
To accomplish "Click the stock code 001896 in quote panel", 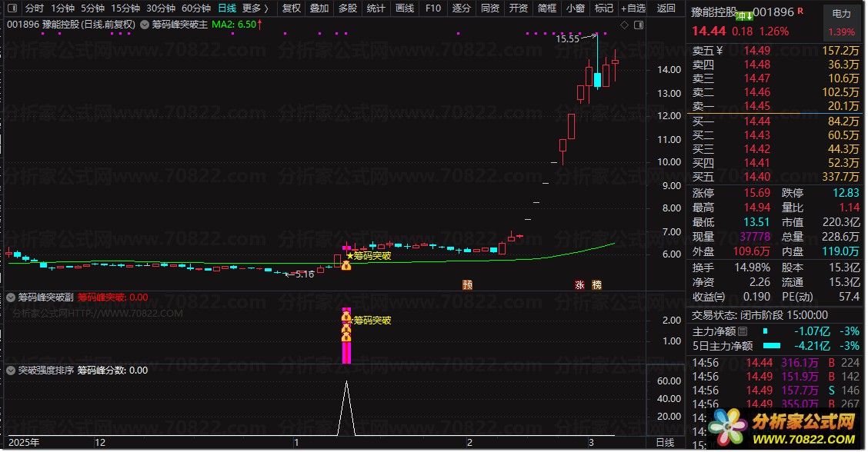I will pos(773,12).
